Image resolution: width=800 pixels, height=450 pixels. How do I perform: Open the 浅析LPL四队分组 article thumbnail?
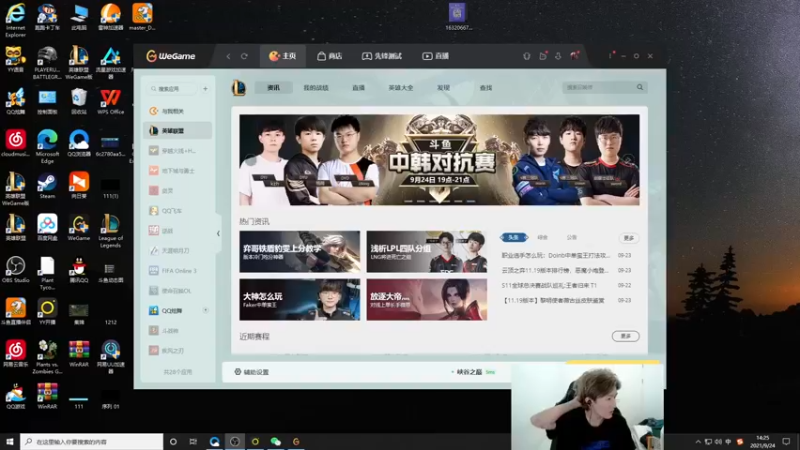pos(427,252)
